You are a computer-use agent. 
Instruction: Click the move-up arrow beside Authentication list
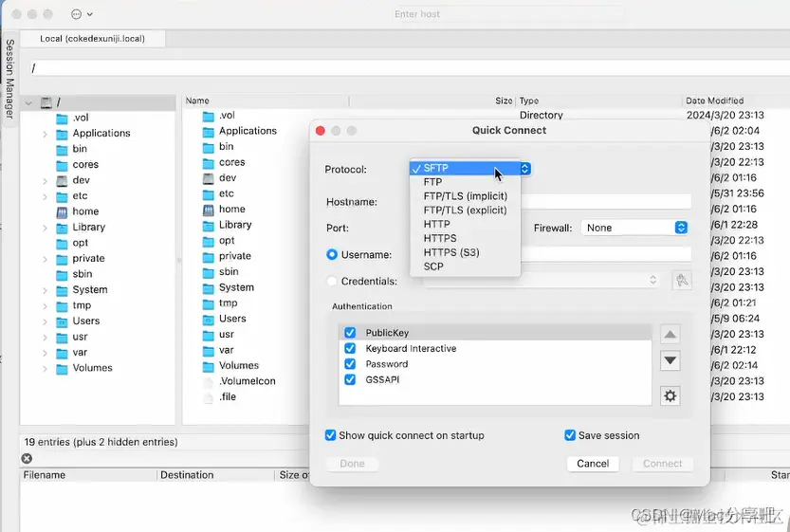tap(670, 335)
